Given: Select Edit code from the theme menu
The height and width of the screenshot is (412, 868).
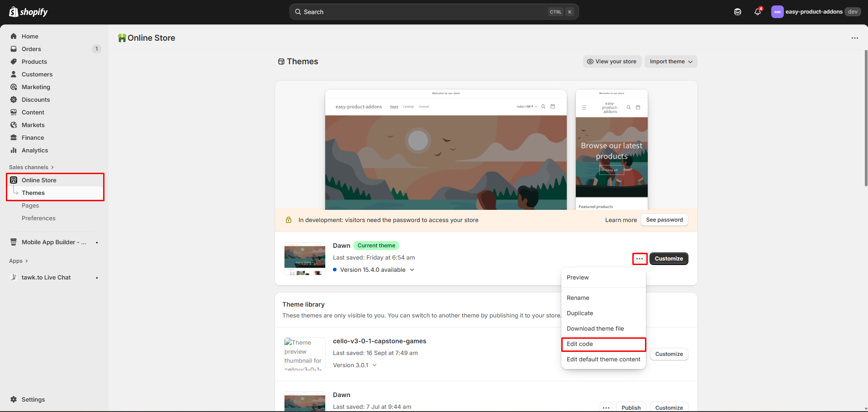Looking at the screenshot, I should pos(580,344).
